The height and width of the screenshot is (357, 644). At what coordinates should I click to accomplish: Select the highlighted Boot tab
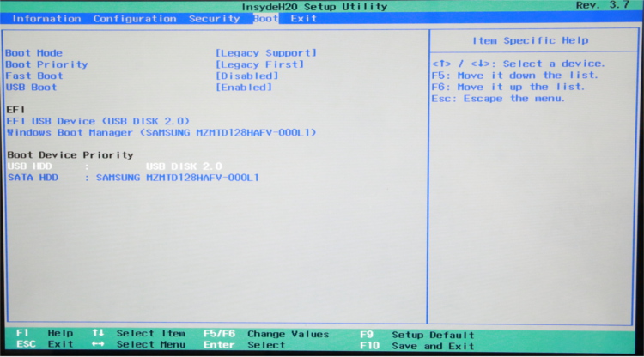[x=265, y=19]
